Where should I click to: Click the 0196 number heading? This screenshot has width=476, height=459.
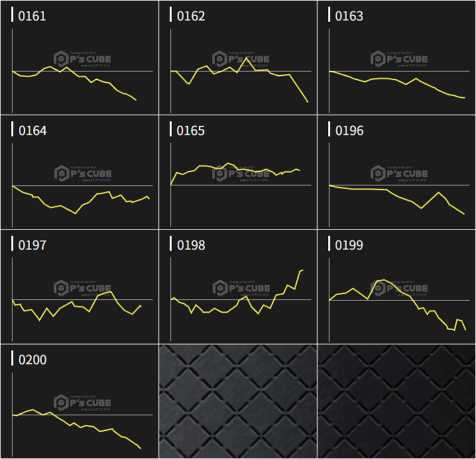tap(349, 130)
